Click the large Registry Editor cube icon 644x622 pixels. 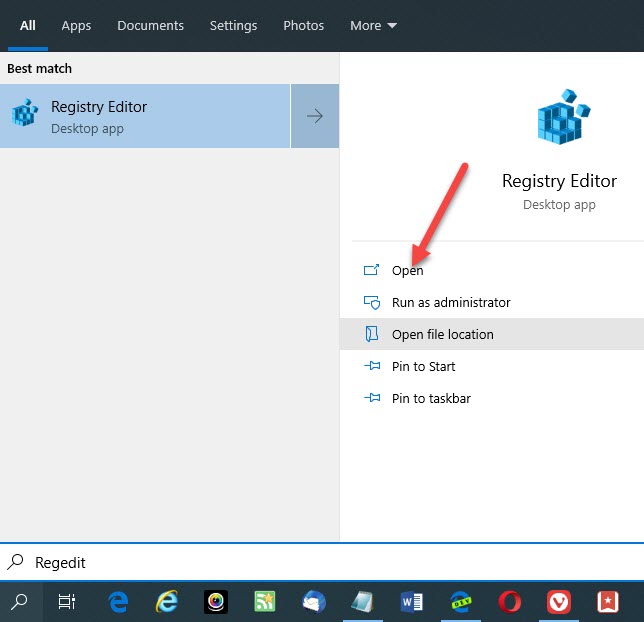coord(563,117)
